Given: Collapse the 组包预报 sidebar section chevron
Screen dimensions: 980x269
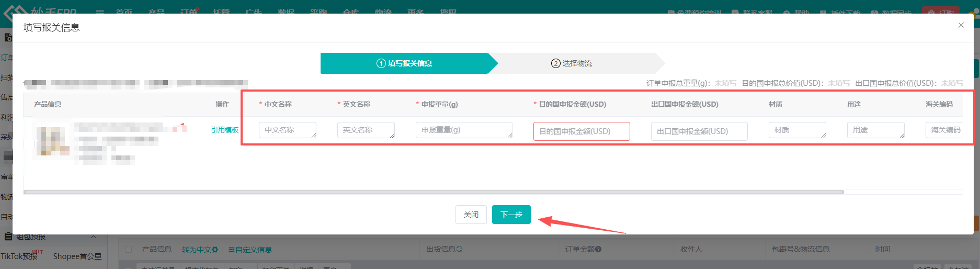Looking at the screenshot, I should [94, 237].
